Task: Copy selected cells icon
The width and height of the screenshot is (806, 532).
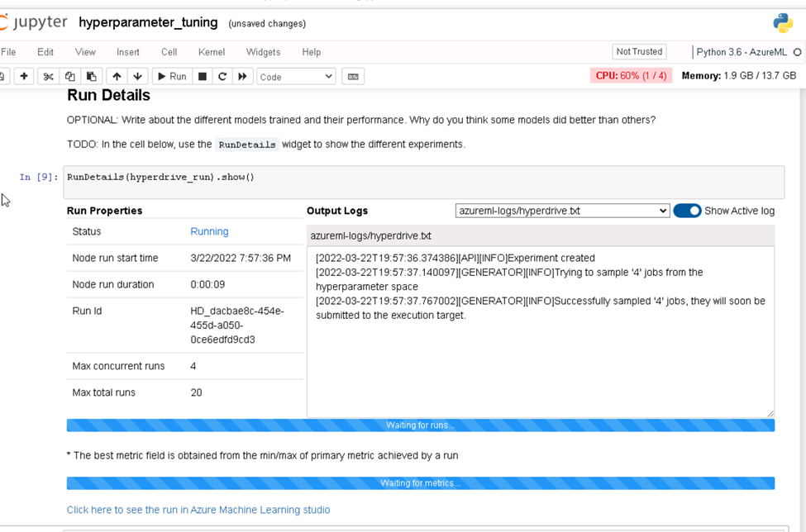Action: click(x=70, y=77)
